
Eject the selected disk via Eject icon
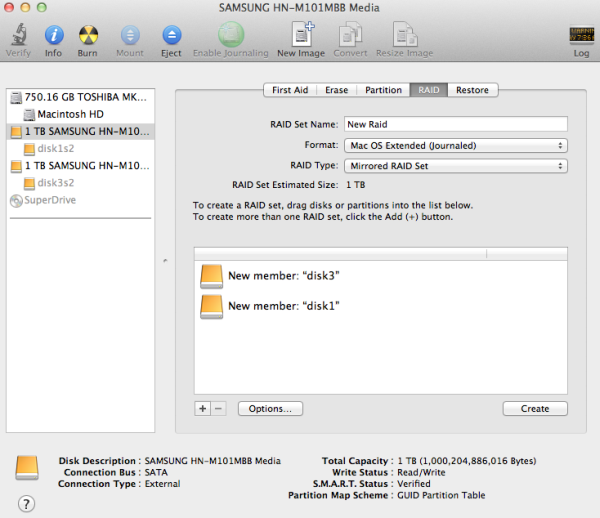(171, 35)
